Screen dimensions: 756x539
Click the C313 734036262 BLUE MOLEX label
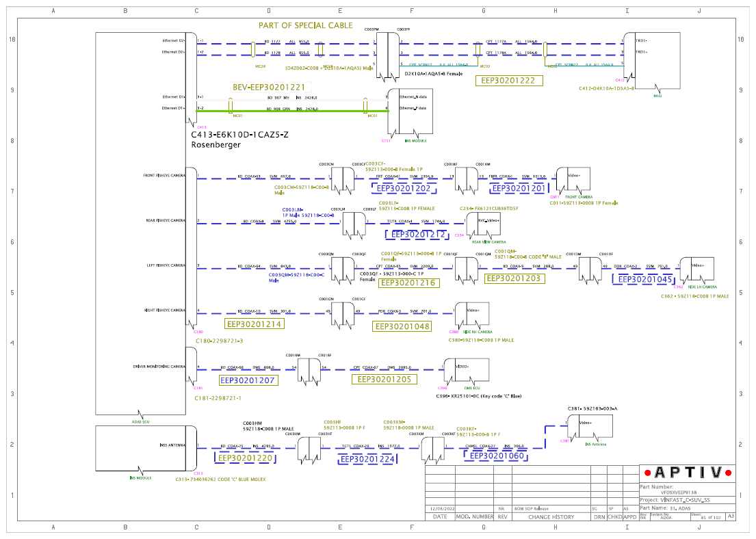[221, 479]
